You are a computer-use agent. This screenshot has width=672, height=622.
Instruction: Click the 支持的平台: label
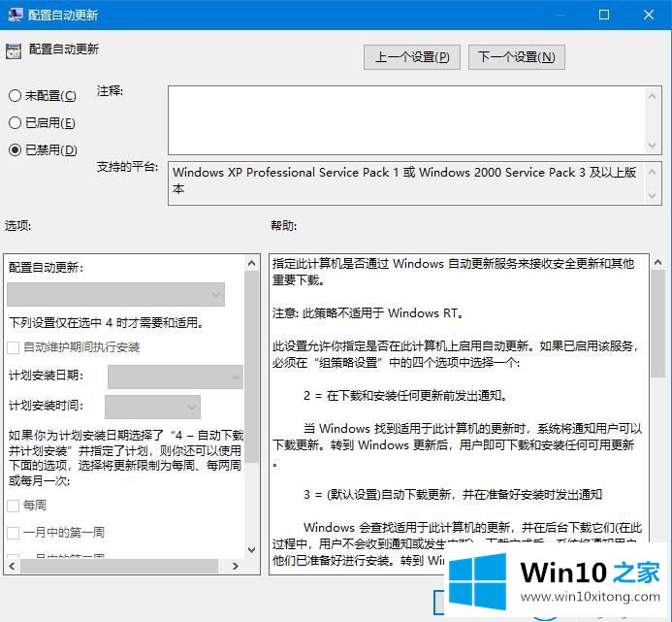pos(127,167)
